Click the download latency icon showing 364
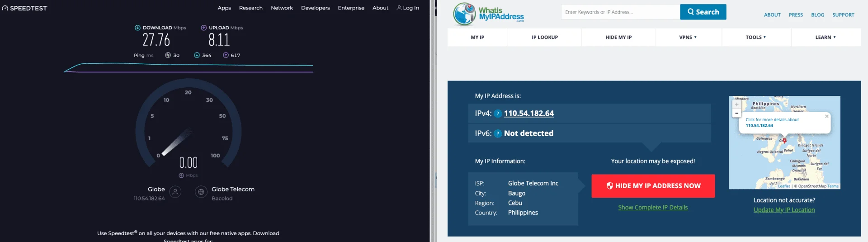 (x=197, y=55)
